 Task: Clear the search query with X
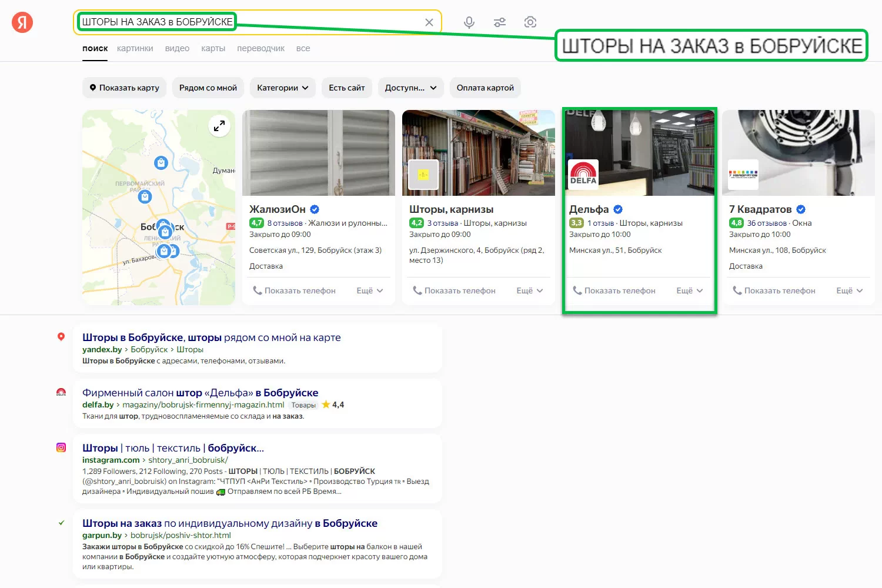point(429,22)
